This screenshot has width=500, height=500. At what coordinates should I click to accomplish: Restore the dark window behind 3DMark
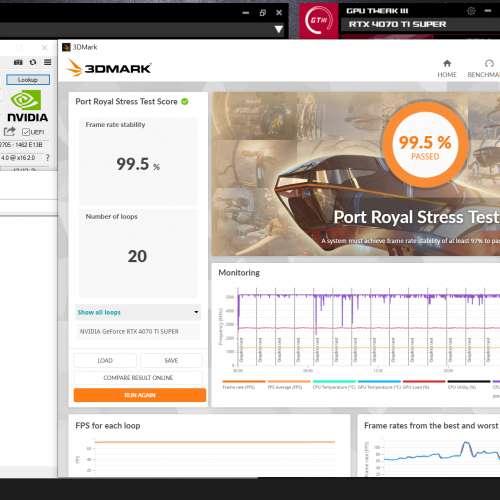coord(262,13)
